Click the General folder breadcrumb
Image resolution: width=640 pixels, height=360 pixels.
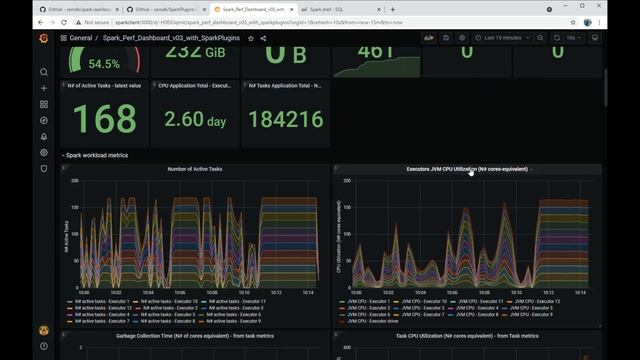[80, 38]
